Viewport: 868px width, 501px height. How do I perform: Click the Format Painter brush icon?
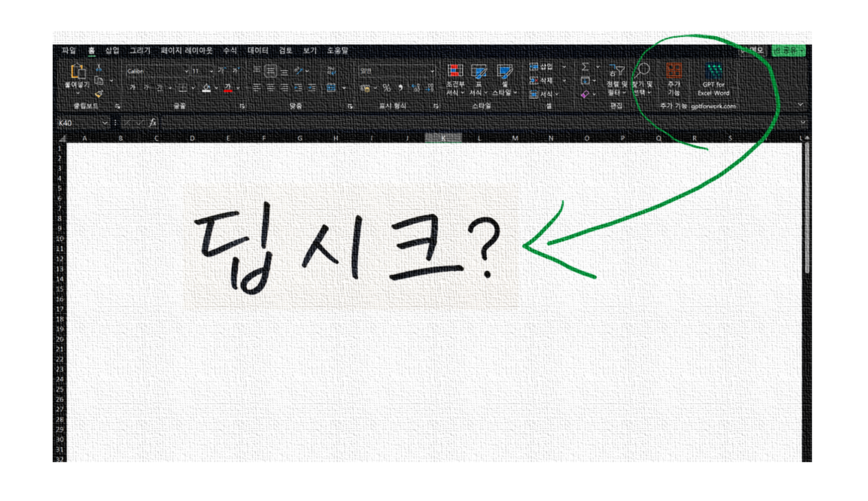click(99, 94)
